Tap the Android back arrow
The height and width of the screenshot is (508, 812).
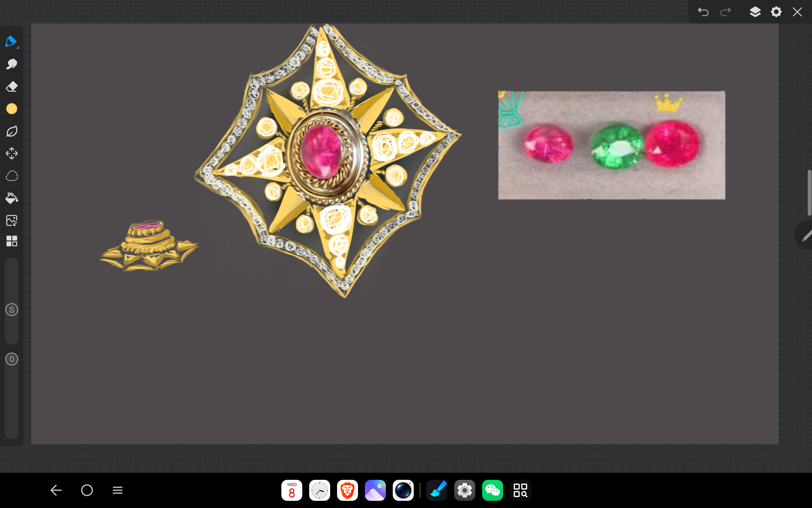point(56,490)
